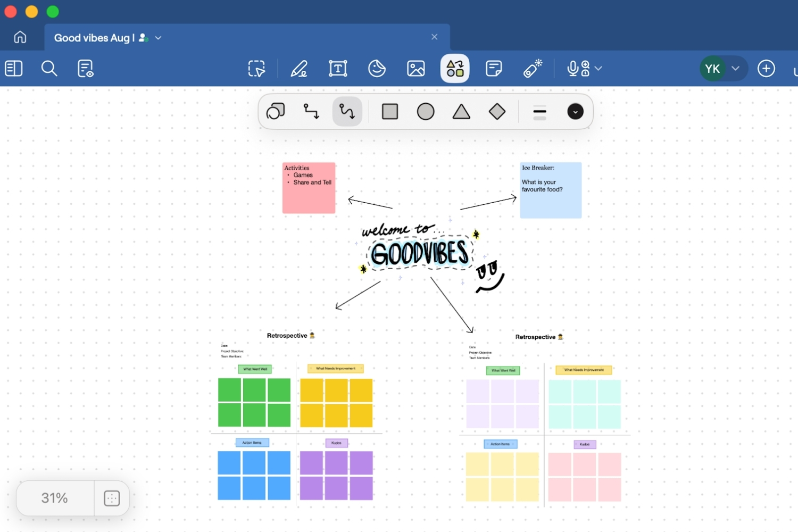Pick the circle shape

pos(426,112)
